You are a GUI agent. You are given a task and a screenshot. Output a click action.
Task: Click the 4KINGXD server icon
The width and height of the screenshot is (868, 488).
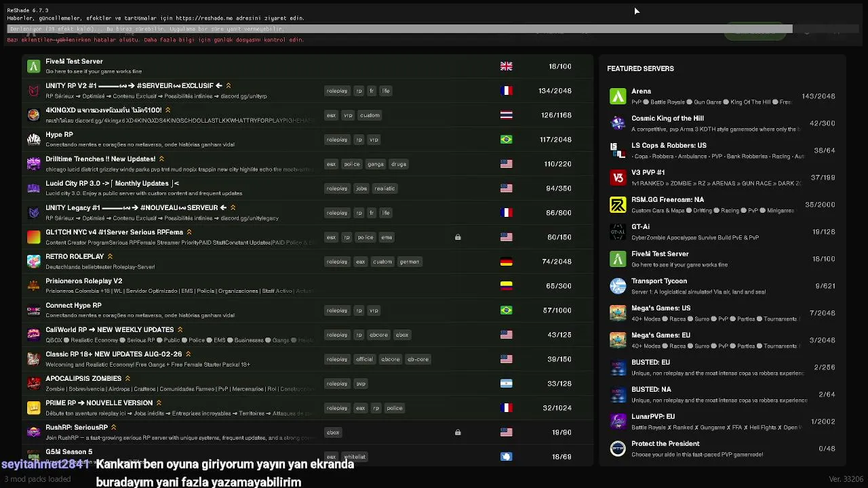point(33,115)
